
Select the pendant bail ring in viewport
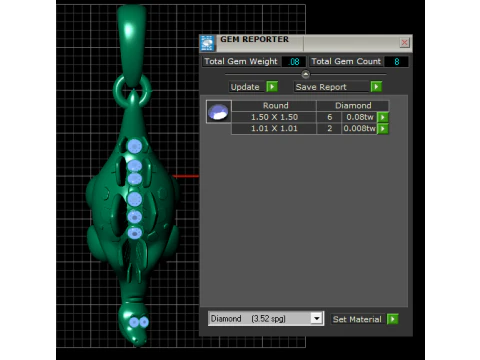(x=133, y=91)
